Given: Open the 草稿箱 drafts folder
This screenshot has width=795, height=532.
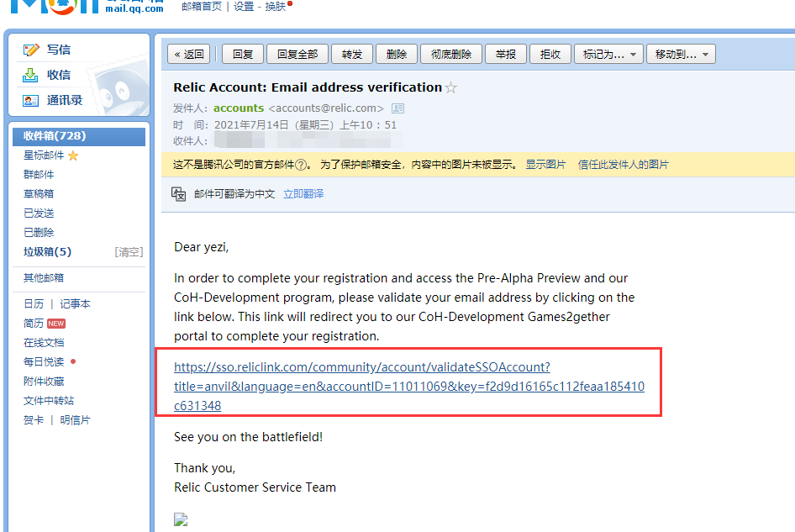Looking at the screenshot, I should tap(39, 194).
